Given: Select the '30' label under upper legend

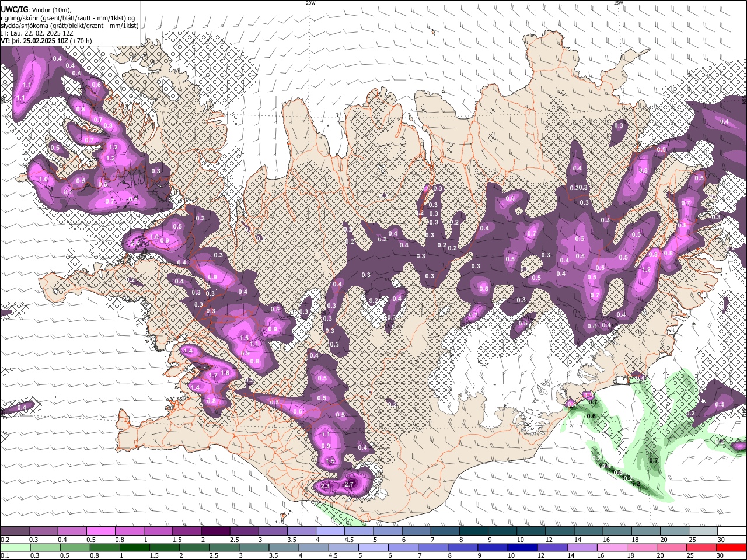Looking at the screenshot, I should coord(721,540).
